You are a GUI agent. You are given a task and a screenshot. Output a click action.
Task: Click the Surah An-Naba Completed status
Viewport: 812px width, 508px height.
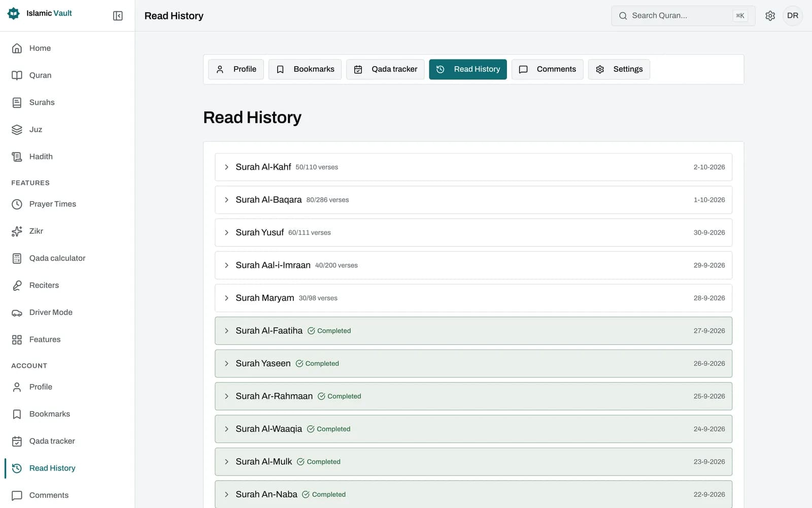coord(324,495)
